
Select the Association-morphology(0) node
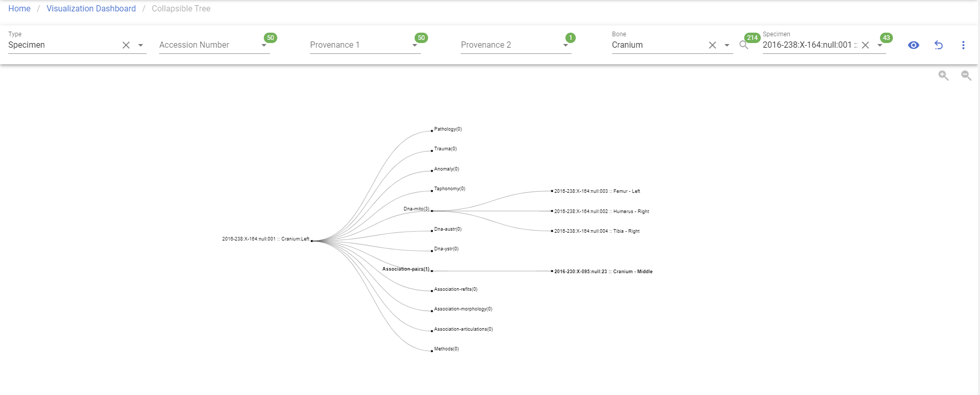pyautogui.click(x=462, y=309)
